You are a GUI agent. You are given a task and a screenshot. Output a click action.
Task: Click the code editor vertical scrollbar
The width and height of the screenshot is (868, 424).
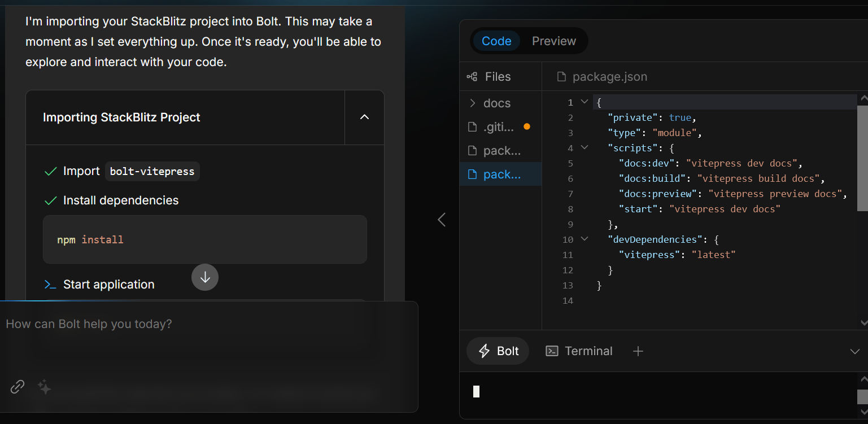[863, 158]
